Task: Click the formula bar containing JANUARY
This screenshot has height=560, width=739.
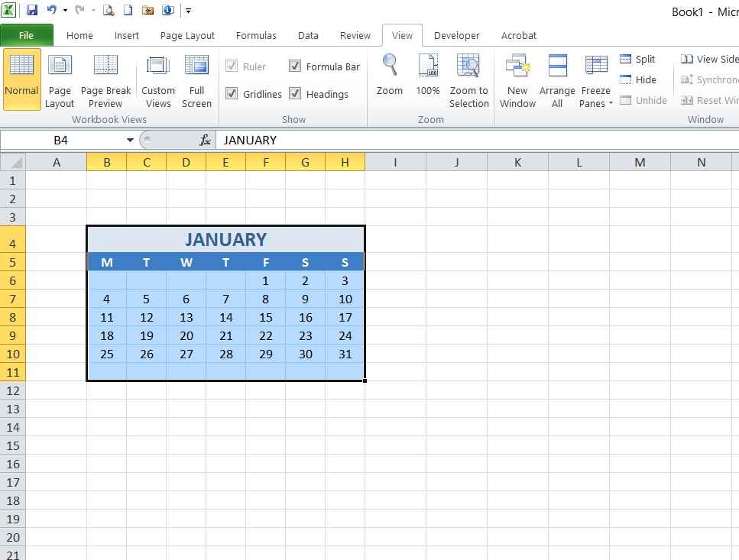Action: [478, 140]
